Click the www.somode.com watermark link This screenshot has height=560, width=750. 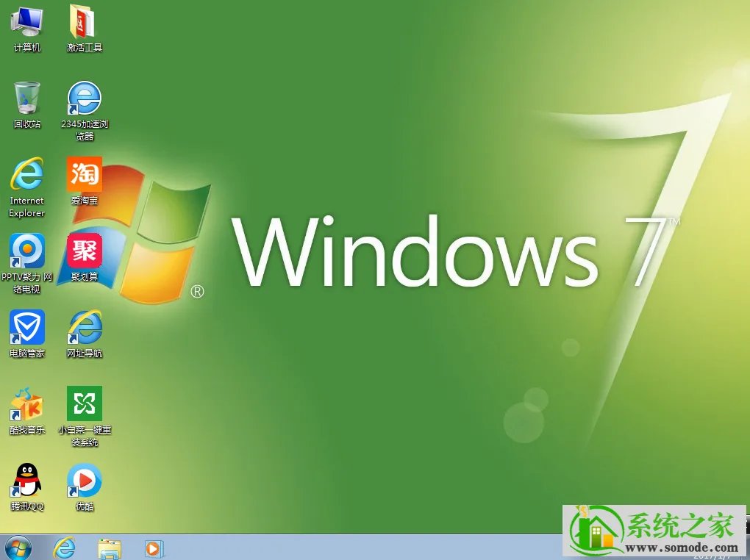(682, 548)
